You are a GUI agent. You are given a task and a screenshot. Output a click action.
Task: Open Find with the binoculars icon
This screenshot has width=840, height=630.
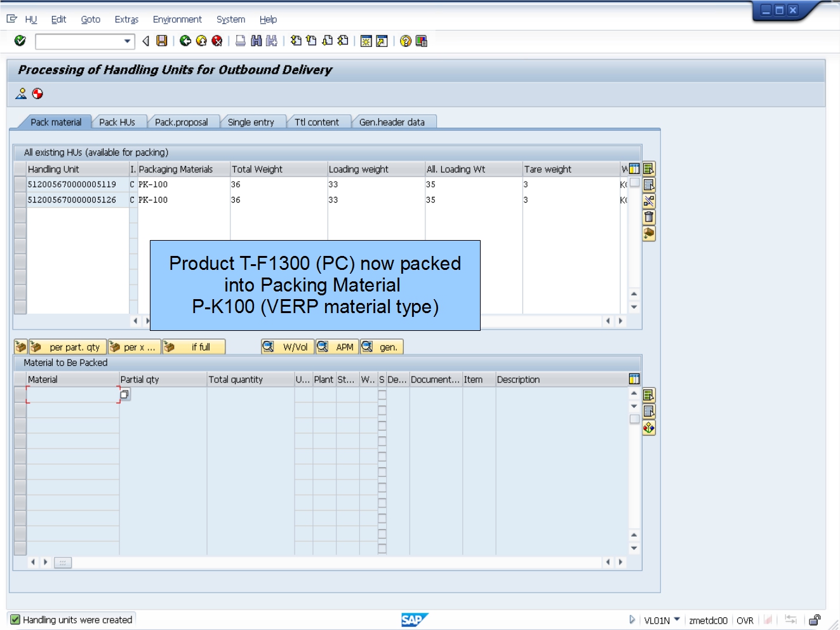pyautogui.click(x=257, y=41)
